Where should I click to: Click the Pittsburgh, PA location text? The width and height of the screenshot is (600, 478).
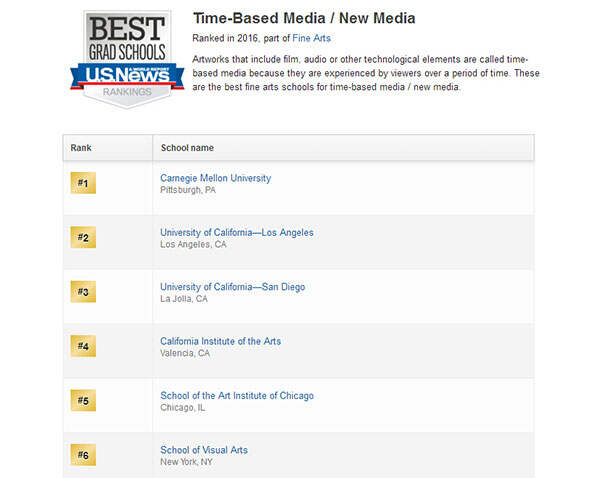point(188,190)
